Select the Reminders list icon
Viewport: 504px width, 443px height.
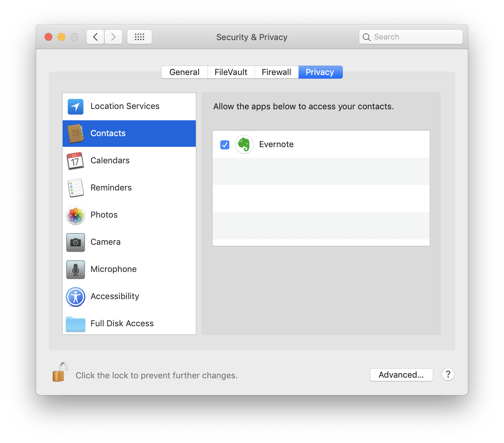[x=76, y=188]
